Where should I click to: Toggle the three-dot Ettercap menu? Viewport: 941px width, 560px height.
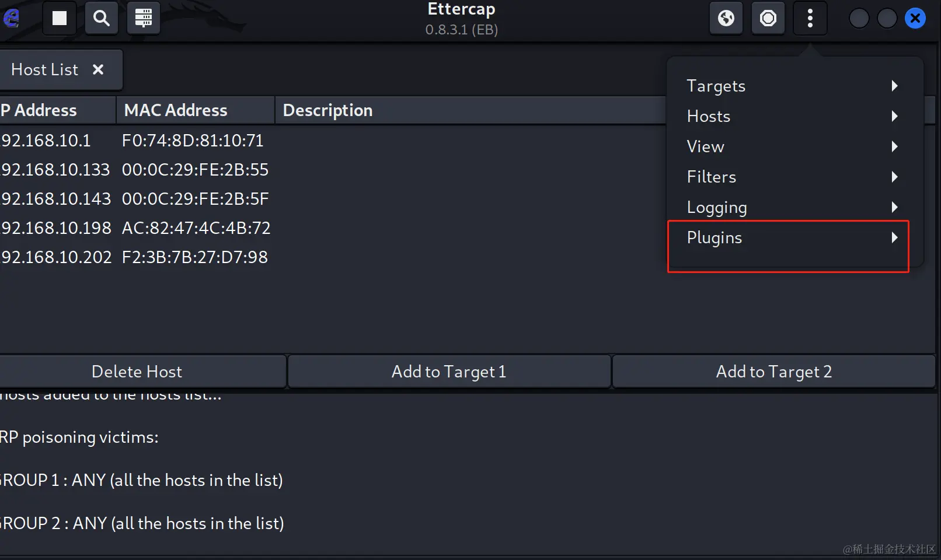coord(810,19)
